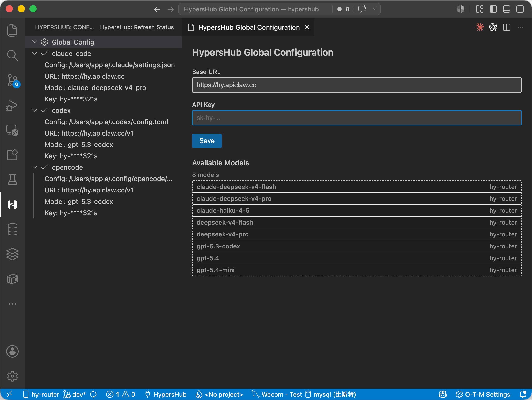
Task: Toggle the primary side bar visibility
Action: 493,9
